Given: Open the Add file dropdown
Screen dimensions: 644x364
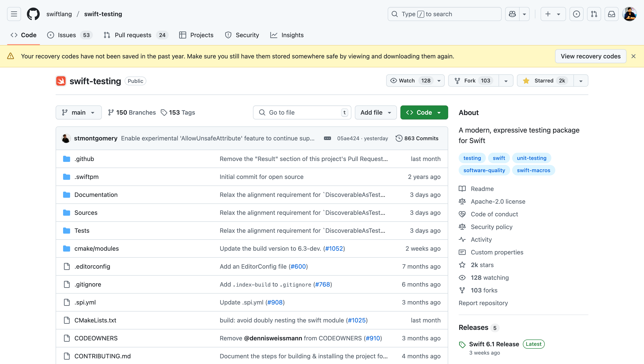Looking at the screenshot, I should [x=376, y=112].
